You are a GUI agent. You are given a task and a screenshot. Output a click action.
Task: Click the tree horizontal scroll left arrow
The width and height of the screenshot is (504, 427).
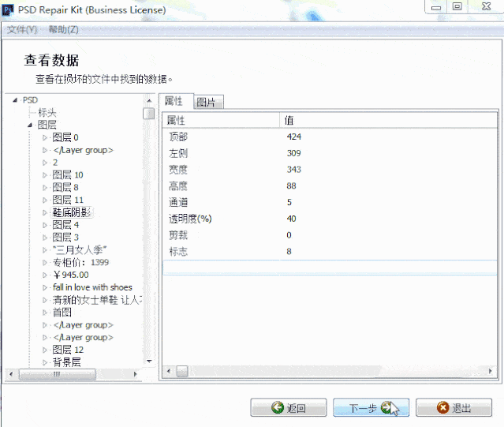tap(11, 374)
